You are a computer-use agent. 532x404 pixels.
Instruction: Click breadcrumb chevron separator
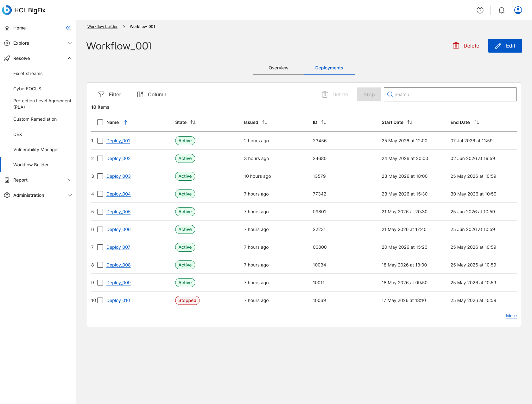pyautogui.click(x=124, y=27)
